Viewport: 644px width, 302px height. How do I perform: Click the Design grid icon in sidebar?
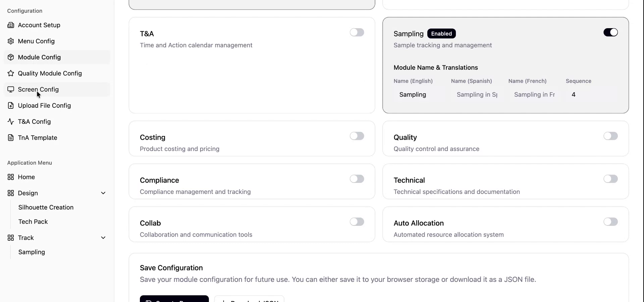(10, 193)
